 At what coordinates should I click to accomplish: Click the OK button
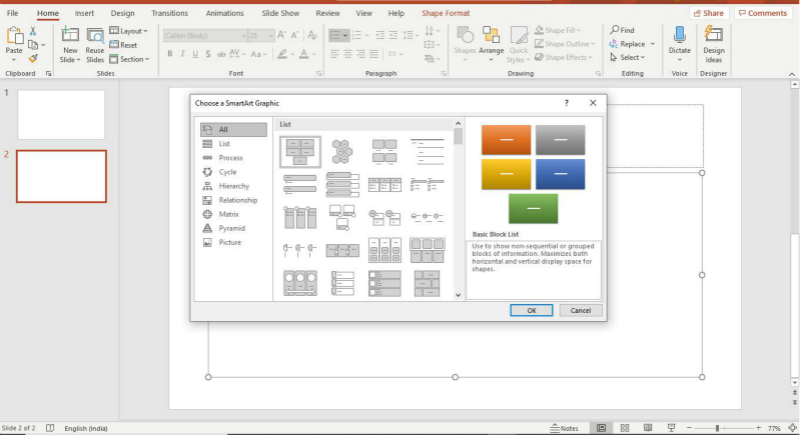click(531, 310)
